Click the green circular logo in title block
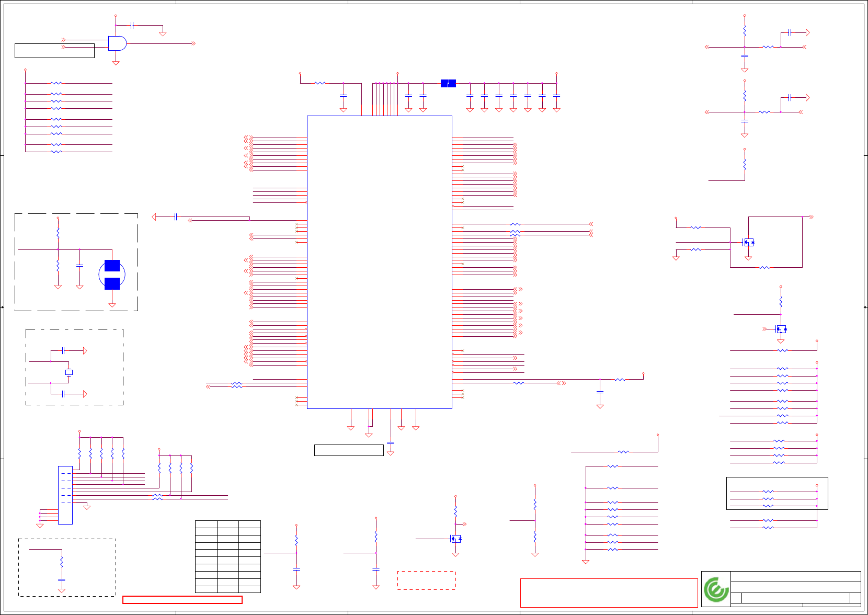Screen dimensions: 868x615 [716, 590]
